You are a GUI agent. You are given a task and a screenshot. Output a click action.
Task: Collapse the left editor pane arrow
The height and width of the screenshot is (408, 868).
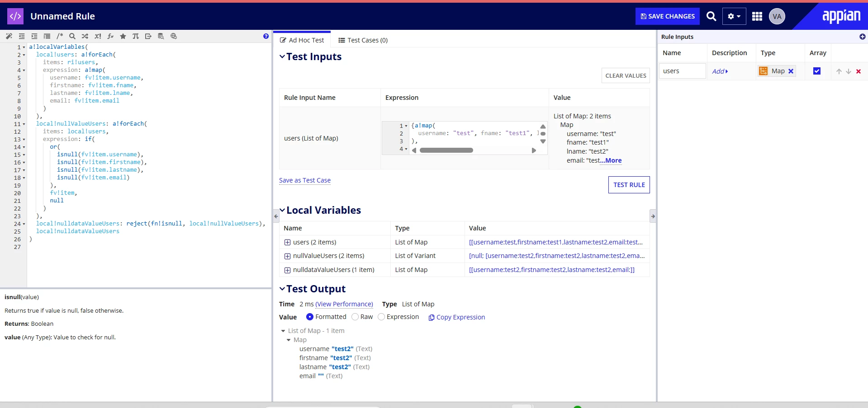276,216
